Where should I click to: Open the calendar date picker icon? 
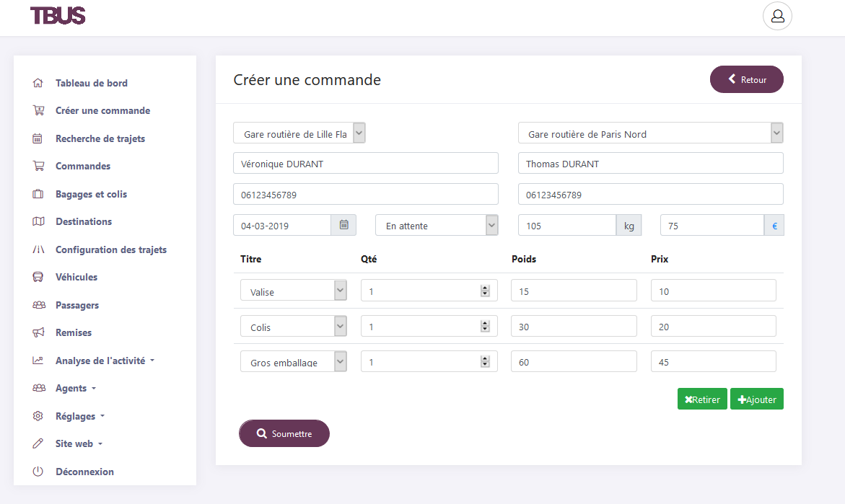click(343, 225)
